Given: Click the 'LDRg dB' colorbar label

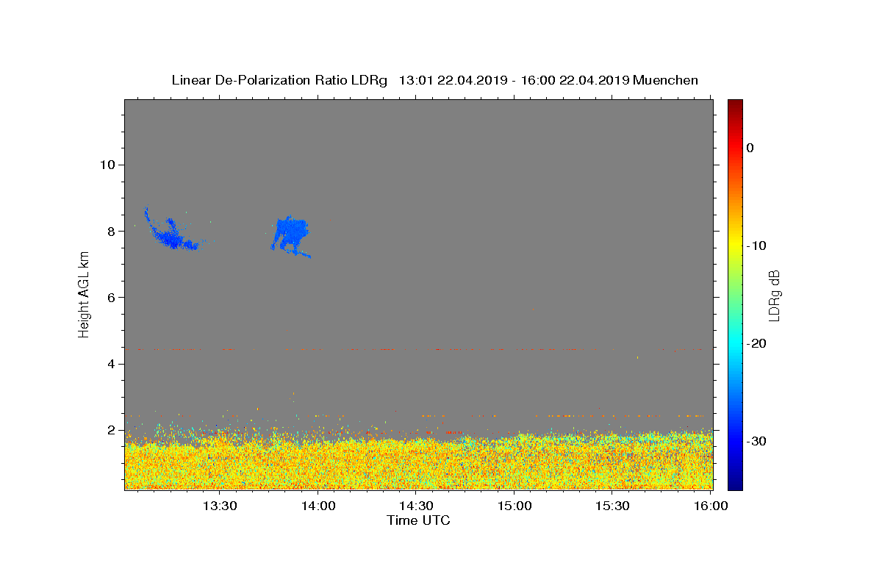Looking at the screenshot, I should [773, 295].
